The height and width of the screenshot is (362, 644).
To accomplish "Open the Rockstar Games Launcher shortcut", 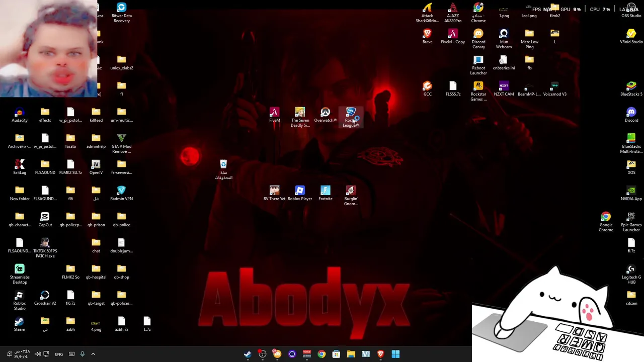I will [x=478, y=91].
